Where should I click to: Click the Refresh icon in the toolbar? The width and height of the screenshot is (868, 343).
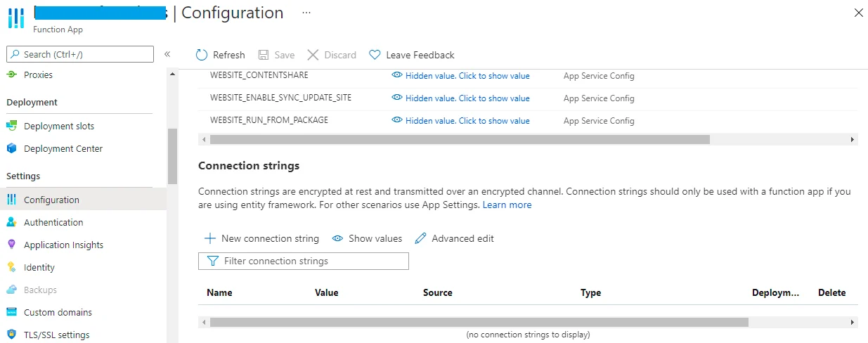click(x=202, y=55)
